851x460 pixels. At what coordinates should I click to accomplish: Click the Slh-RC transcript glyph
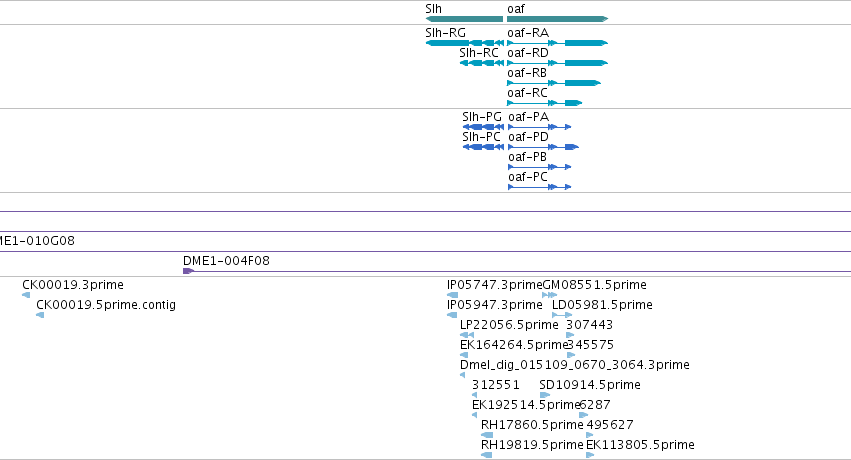click(481, 63)
